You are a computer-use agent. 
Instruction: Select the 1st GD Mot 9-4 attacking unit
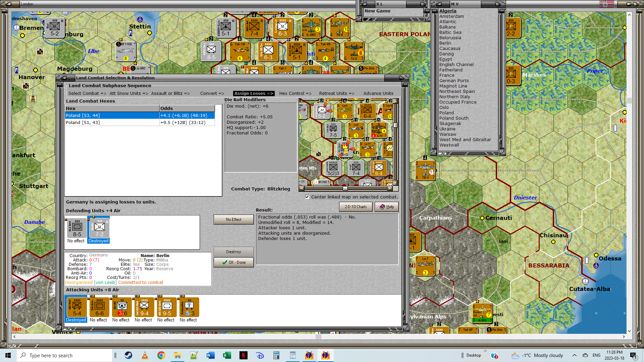coord(144,307)
